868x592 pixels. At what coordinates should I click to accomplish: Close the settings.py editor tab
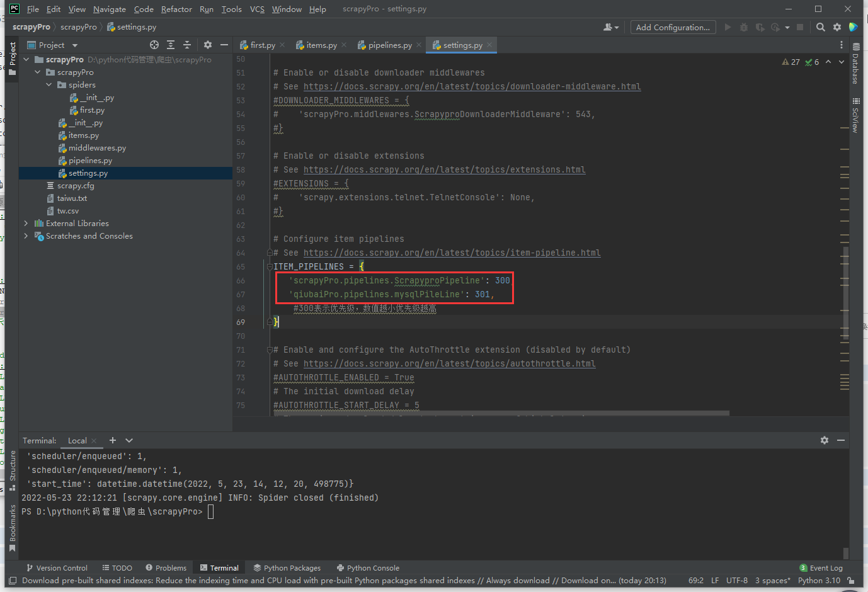489,45
